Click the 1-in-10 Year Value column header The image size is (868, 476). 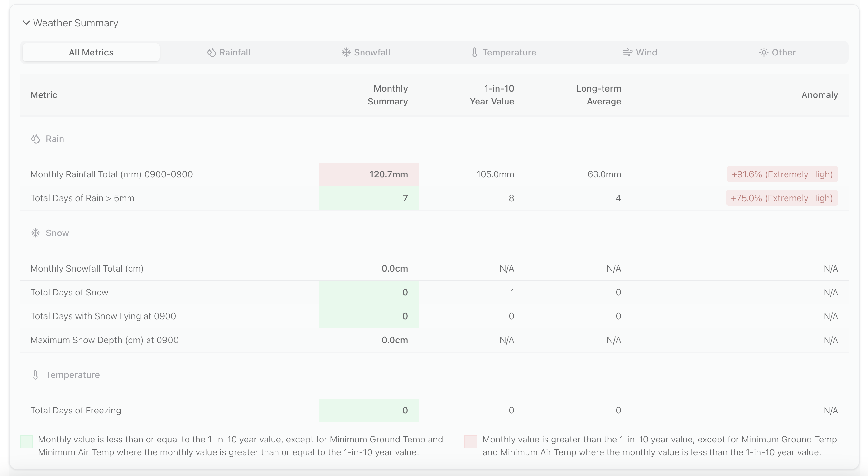pos(492,95)
